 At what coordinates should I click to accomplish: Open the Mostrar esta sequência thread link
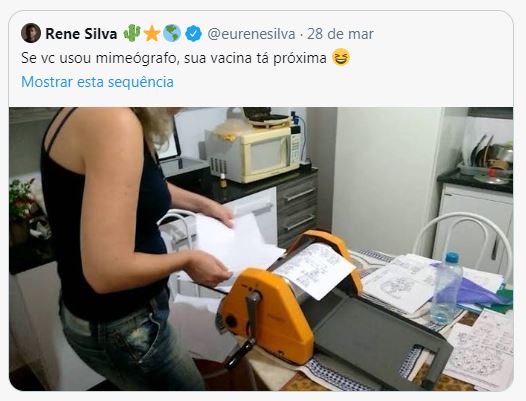(x=97, y=82)
